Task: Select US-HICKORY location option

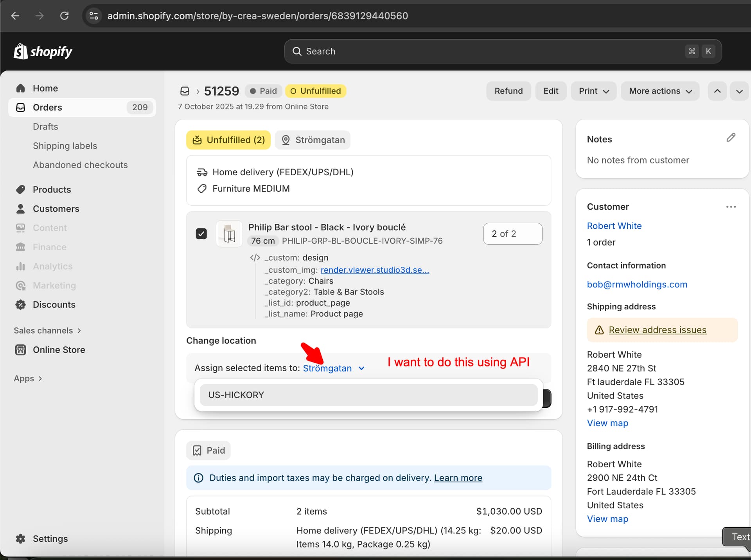Action: [368, 395]
